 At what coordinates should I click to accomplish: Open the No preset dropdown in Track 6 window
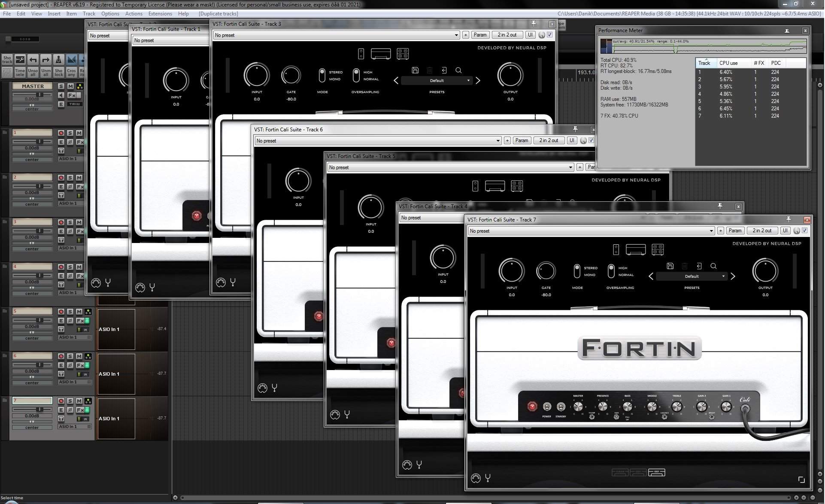(378, 141)
